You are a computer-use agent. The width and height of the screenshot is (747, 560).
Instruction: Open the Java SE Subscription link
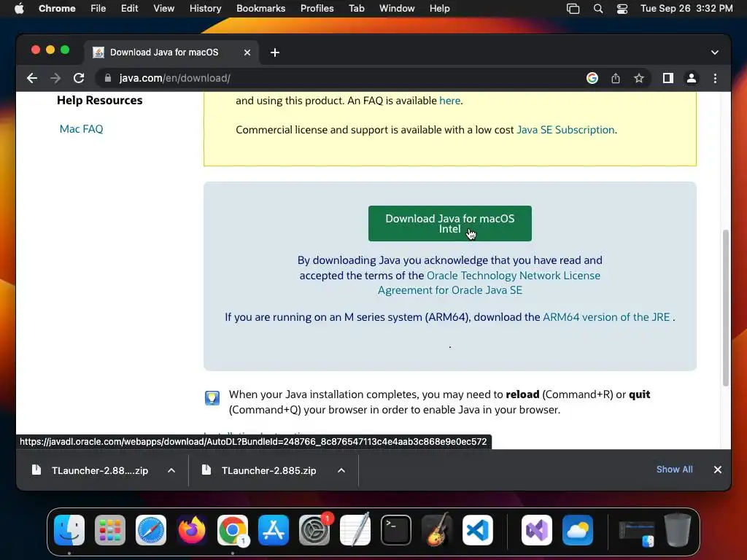[565, 130]
